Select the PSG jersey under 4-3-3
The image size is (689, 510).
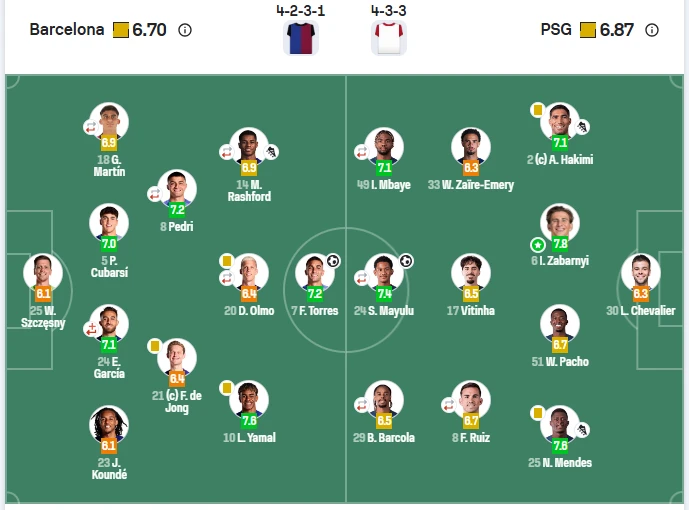pyautogui.click(x=388, y=37)
